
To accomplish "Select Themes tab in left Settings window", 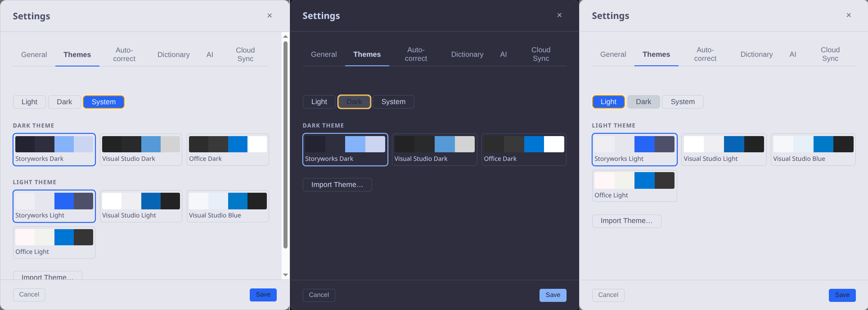I will 77,55.
